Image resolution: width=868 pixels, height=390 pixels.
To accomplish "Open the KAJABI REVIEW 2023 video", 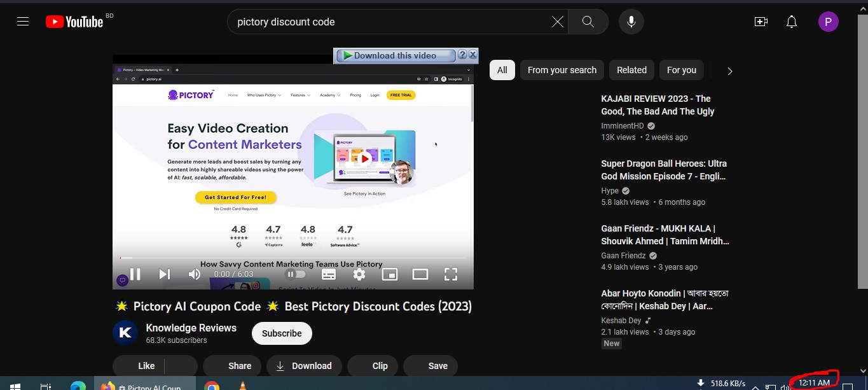I will 658,105.
